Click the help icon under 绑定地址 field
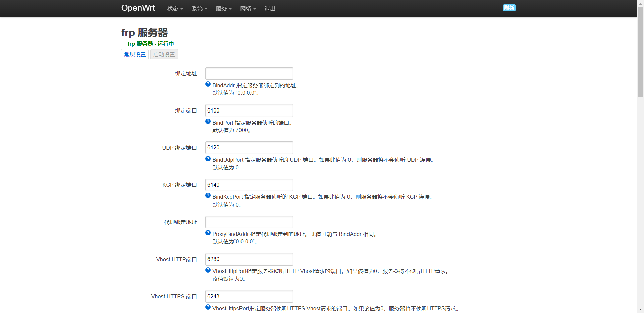Image resolution: width=644 pixels, height=313 pixels. (x=208, y=84)
